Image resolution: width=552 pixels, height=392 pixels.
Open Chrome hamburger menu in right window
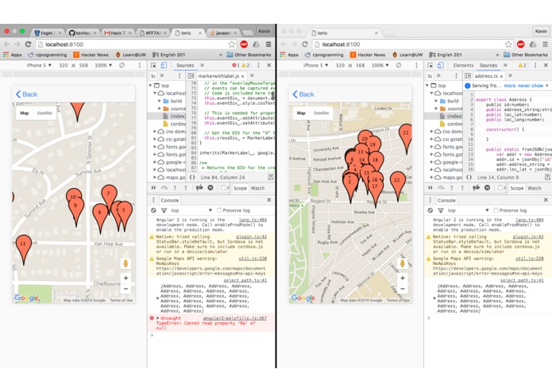coord(545,44)
